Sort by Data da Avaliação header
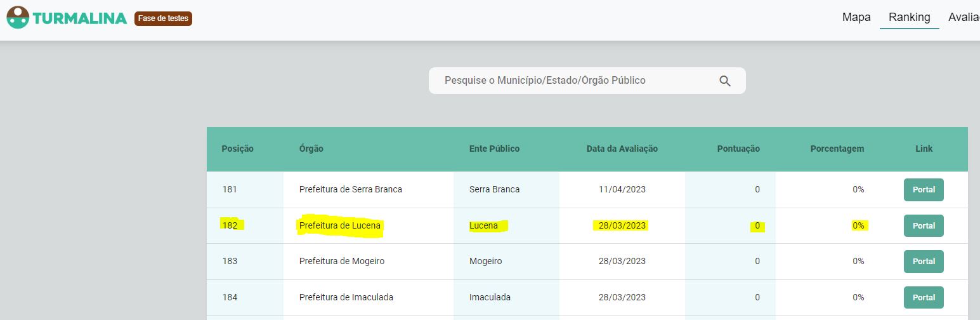 pos(622,149)
